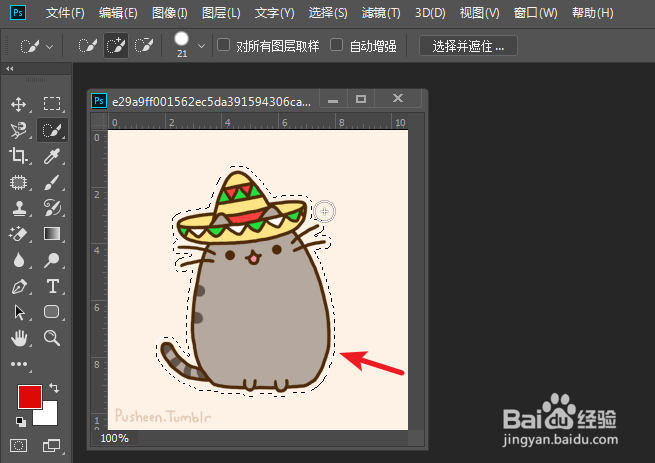This screenshot has width=655, height=463.
Task: Select the Eyedropper tool
Action: [x=52, y=156]
